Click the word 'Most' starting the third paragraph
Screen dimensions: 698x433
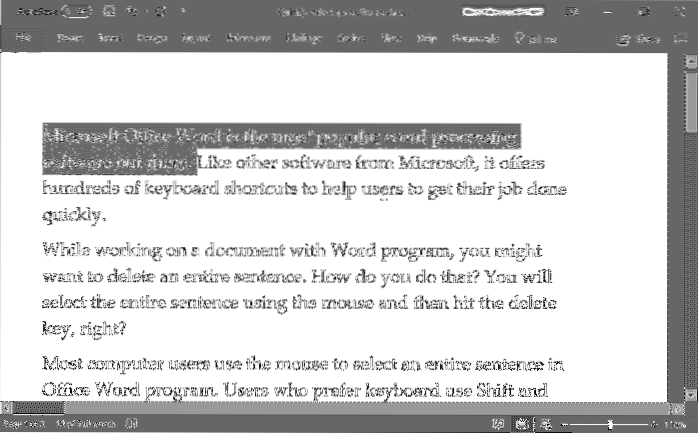point(62,364)
